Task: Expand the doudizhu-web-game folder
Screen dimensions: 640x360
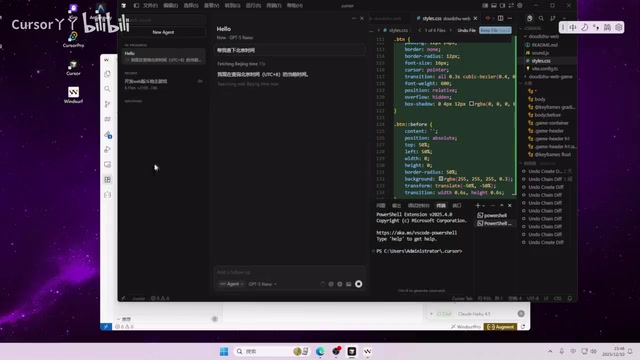Action: 549,76
